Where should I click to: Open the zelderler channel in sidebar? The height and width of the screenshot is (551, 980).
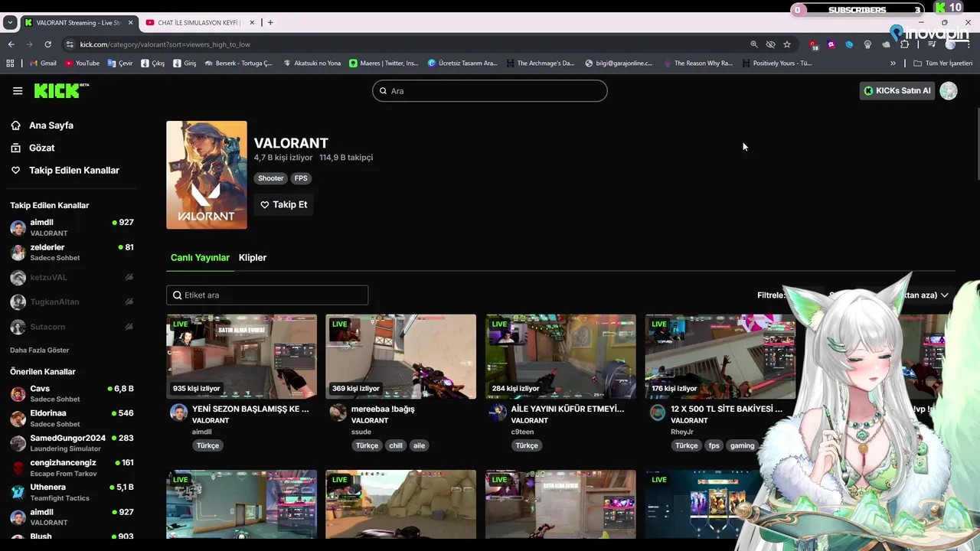tap(72, 253)
